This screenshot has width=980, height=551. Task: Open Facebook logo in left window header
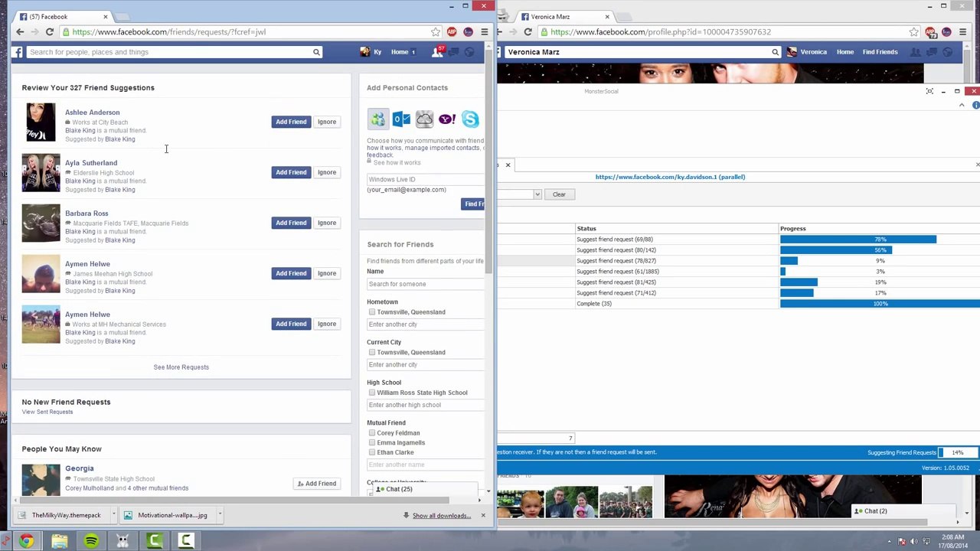click(x=17, y=52)
